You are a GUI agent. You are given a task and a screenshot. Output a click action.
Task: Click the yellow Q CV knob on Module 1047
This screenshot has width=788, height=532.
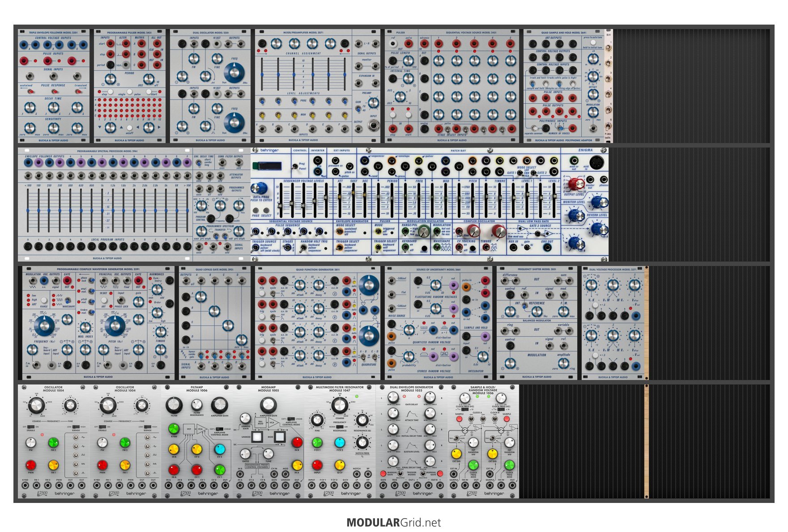(340, 465)
